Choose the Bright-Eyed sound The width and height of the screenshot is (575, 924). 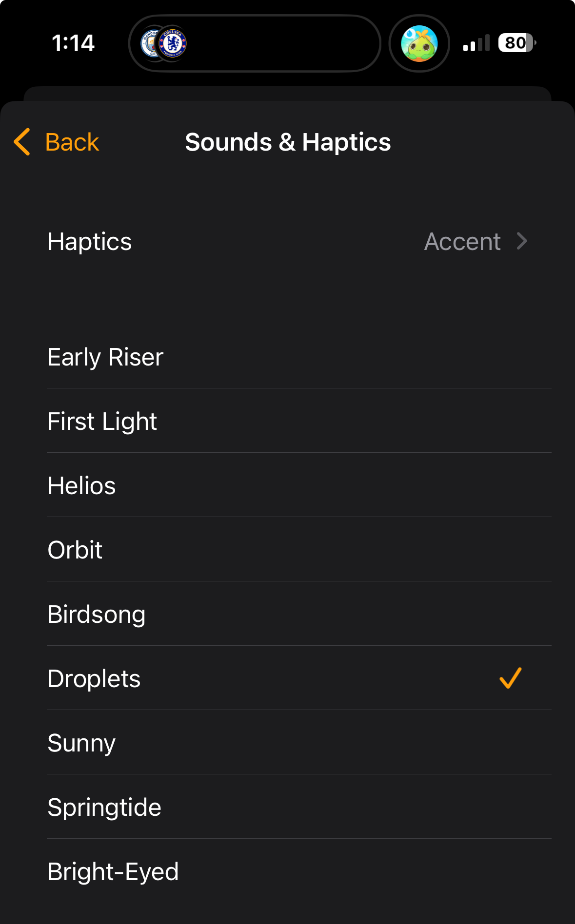point(113,871)
